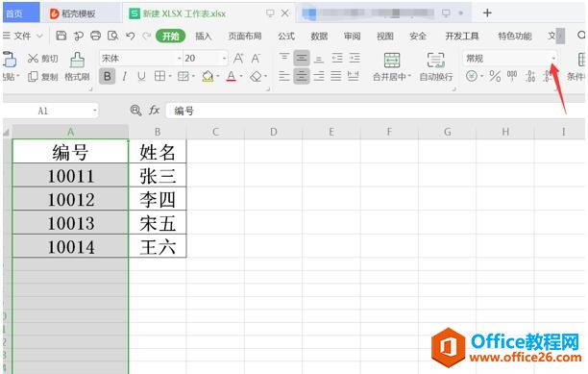The width and height of the screenshot is (588, 374).
Task: Center text horizontally
Action: (x=302, y=76)
